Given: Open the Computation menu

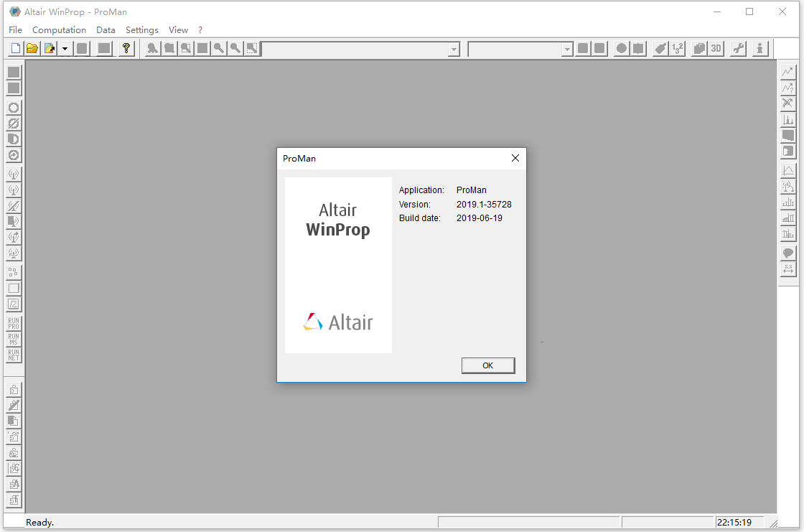Looking at the screenshot, I should [59, 29].
